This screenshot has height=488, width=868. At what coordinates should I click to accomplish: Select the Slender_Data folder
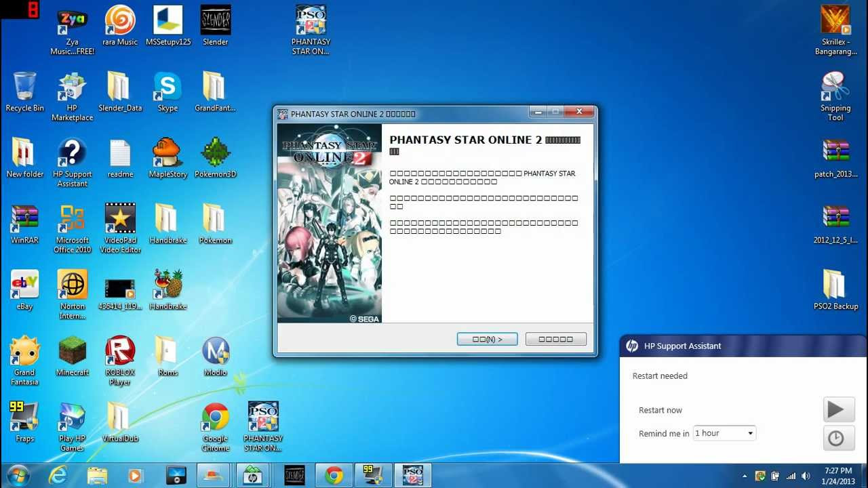point(120,92)
